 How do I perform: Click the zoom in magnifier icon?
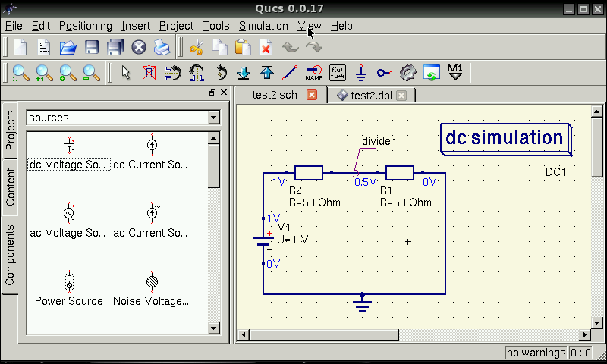68,73
